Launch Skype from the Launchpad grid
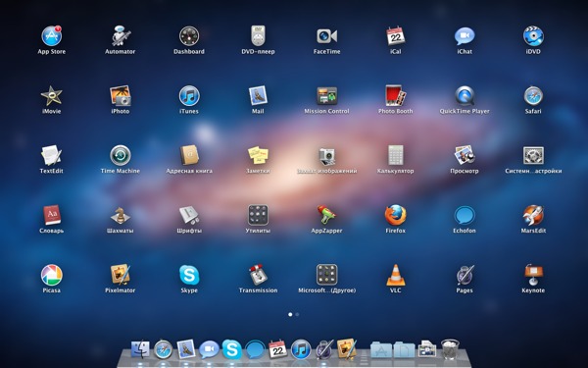Viewport: 588px width, 368px height. click(189, 275)
